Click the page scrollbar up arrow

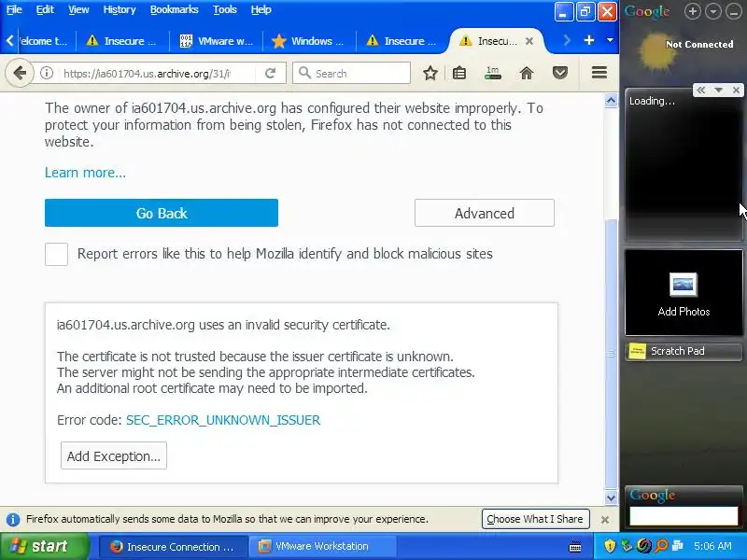(611, 101)
